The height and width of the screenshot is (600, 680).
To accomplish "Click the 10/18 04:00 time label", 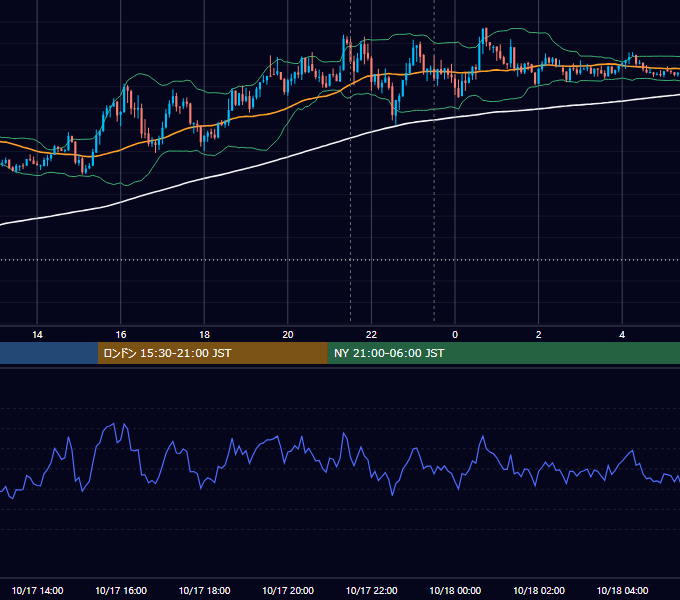I will (x=622, y=590).
